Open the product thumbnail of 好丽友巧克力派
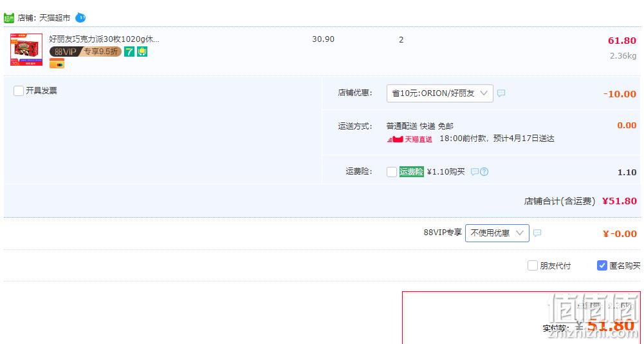The image size is (644, 344). (26, 50)
